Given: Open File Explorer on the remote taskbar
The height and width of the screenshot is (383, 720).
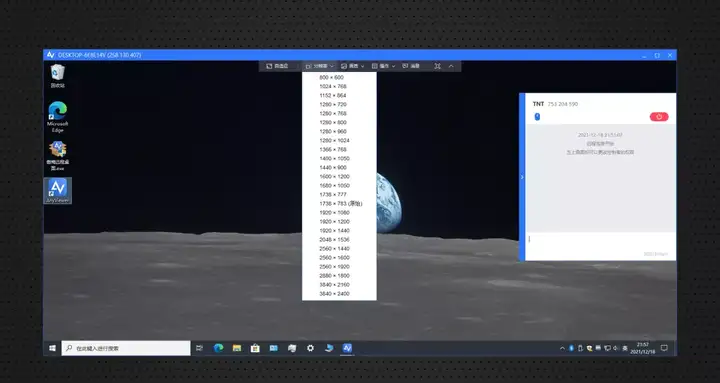Looking at the screenshot, I should (x=237, y=348).
